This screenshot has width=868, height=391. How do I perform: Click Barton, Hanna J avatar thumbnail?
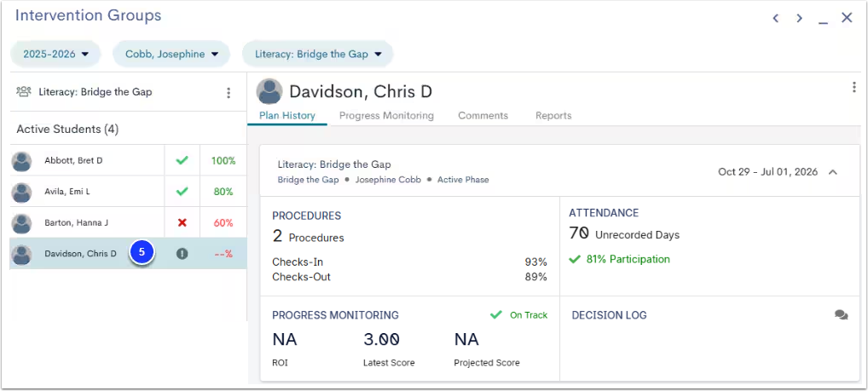(x=21, y=223)
